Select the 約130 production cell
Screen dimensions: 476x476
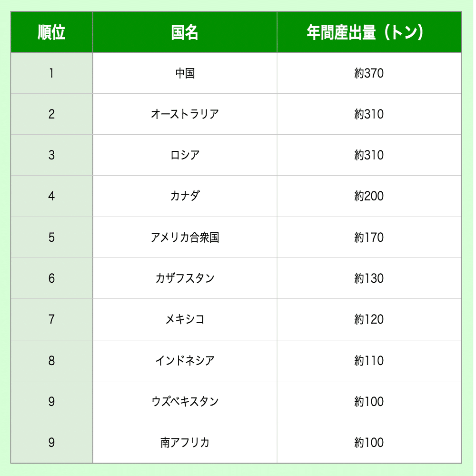369,278
